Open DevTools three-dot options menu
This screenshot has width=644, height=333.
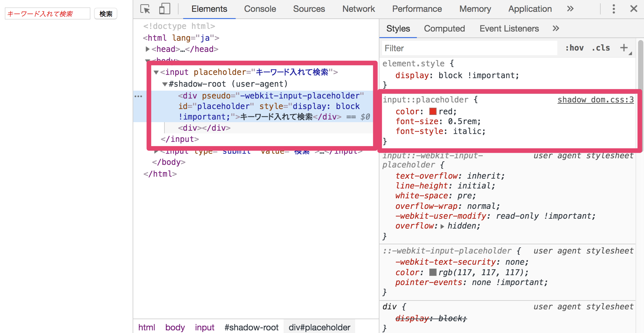613,9
